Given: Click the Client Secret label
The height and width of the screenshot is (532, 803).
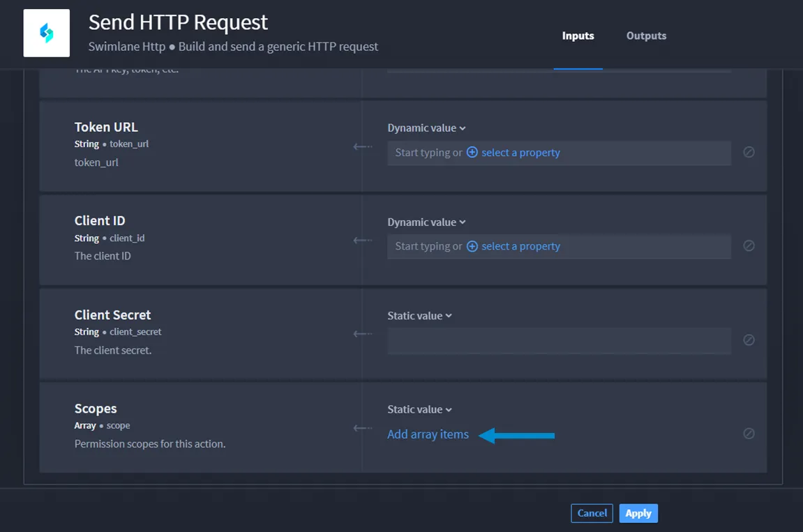Looking at the screenshot, I should point(112,315).
